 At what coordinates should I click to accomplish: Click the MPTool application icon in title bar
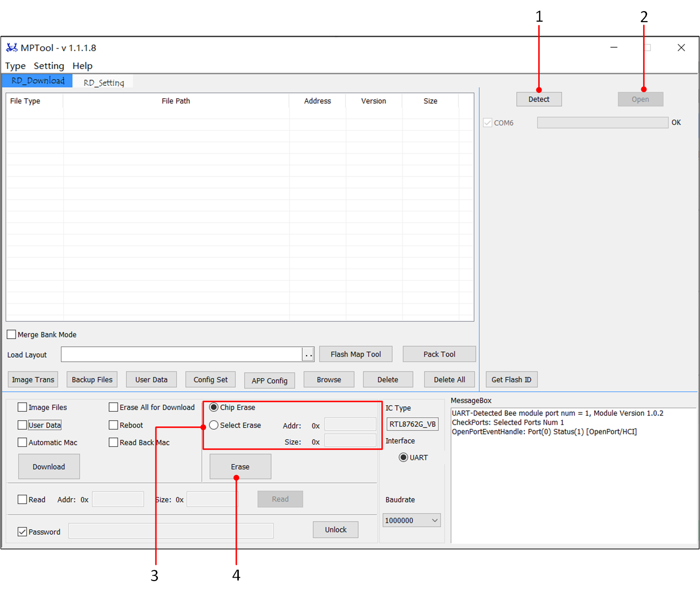(12, 48)
